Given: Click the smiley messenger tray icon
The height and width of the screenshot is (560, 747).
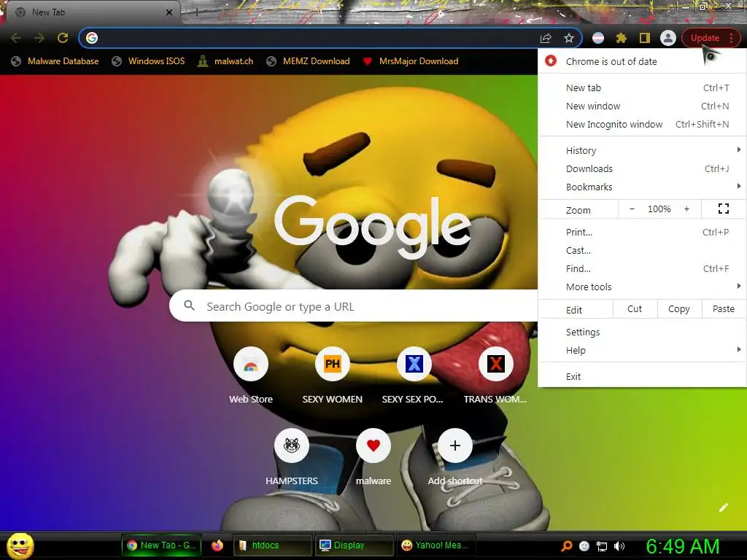Looking at the screenshot, I should [x=584, y=546].
